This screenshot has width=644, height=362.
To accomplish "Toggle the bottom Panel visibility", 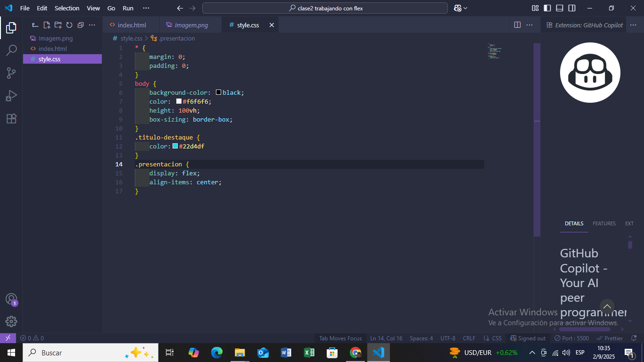I will click(x=560, y=8).
